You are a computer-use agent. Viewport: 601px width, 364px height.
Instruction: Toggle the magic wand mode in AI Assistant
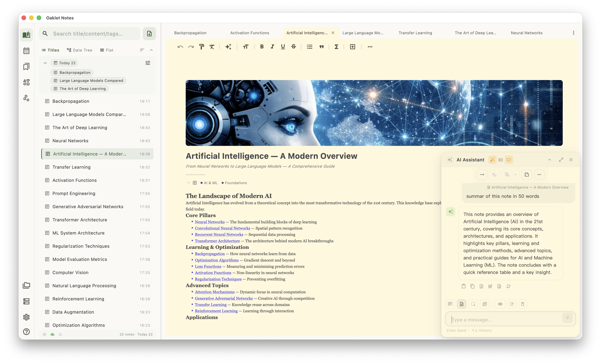coord(492,160)
